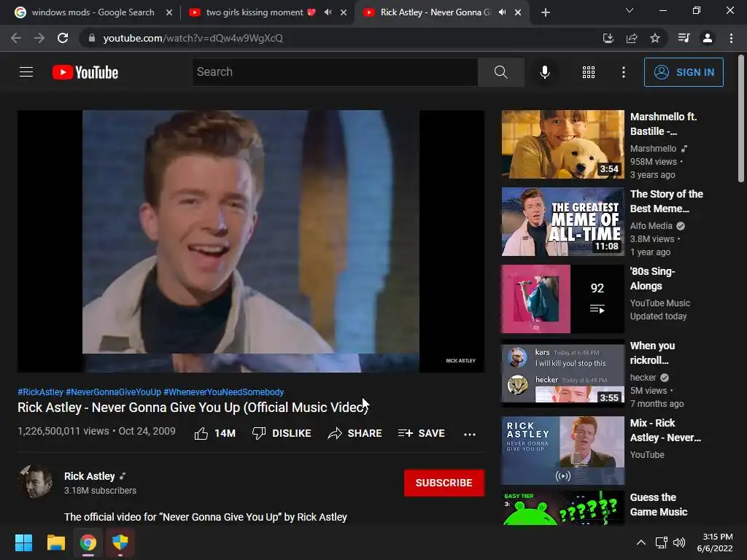This screenshot has height=560, width=747.
Task: Open network icon in system tray
Action: (661, 542)
